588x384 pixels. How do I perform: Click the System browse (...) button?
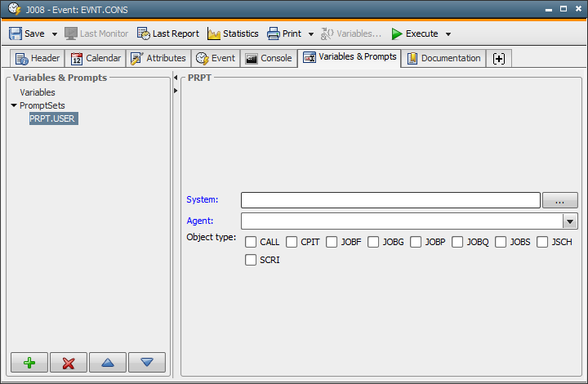tap(559, 200)
